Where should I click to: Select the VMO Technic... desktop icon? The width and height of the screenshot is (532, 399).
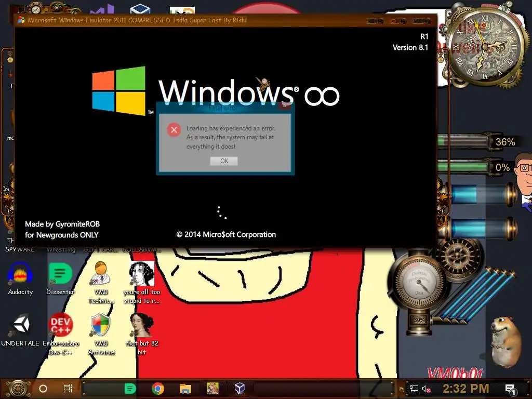point(101,282)
